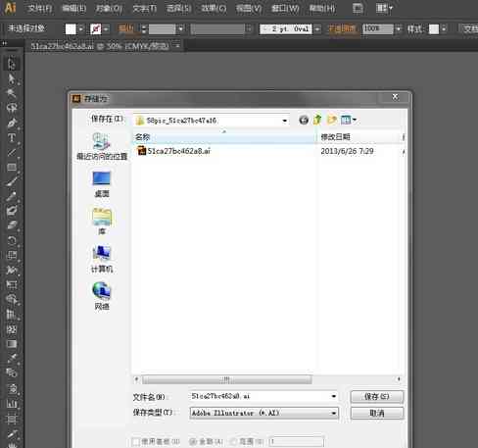Screen dimensions: 478x448
Task: Select the Scale tool
Action: coord(12,255)
